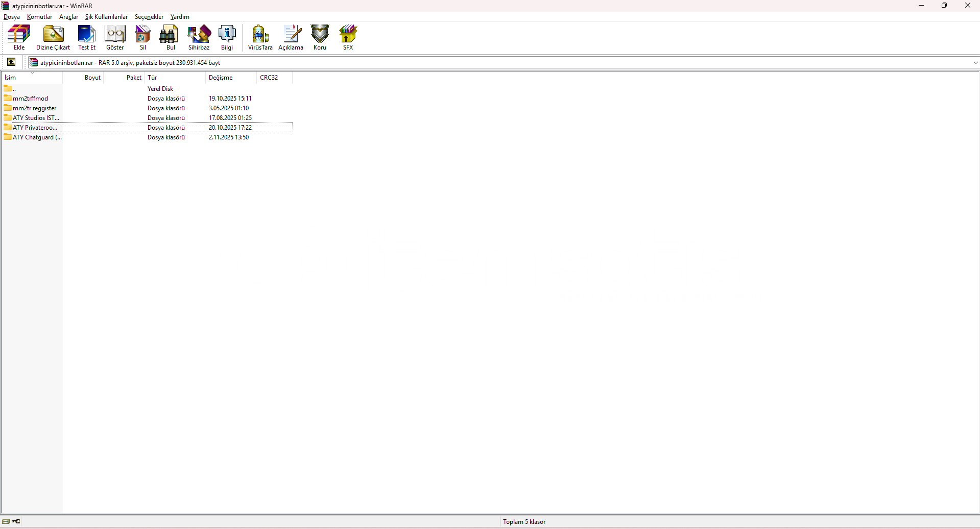The image size is (980, 529).
Task: Click the archive path address field
Action: point(503,63)
